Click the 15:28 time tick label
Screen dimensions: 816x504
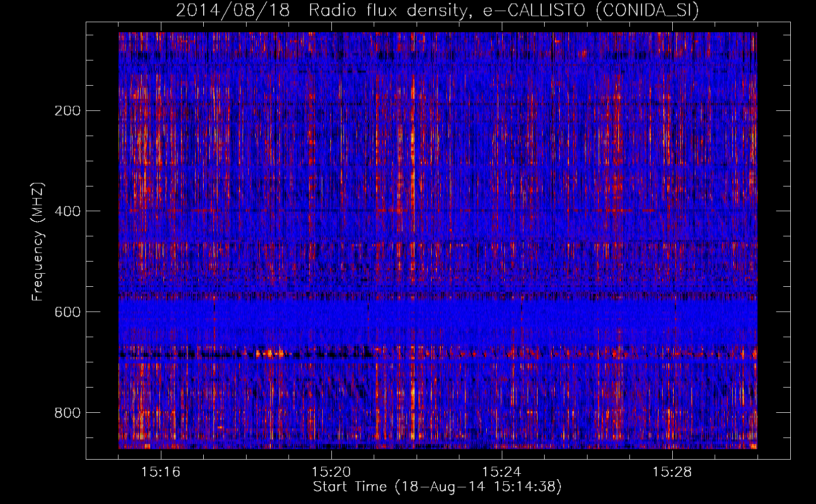point(672,472)
